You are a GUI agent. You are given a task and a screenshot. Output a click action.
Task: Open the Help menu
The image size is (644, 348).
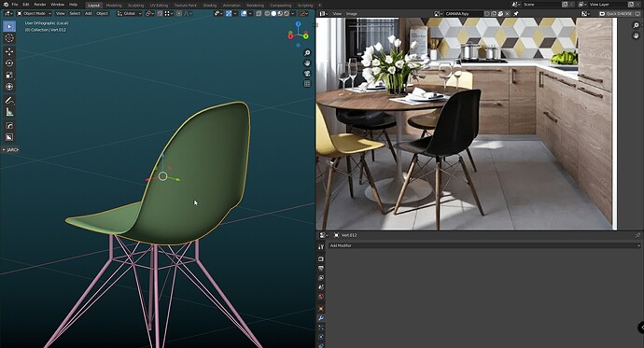point(73,5)
